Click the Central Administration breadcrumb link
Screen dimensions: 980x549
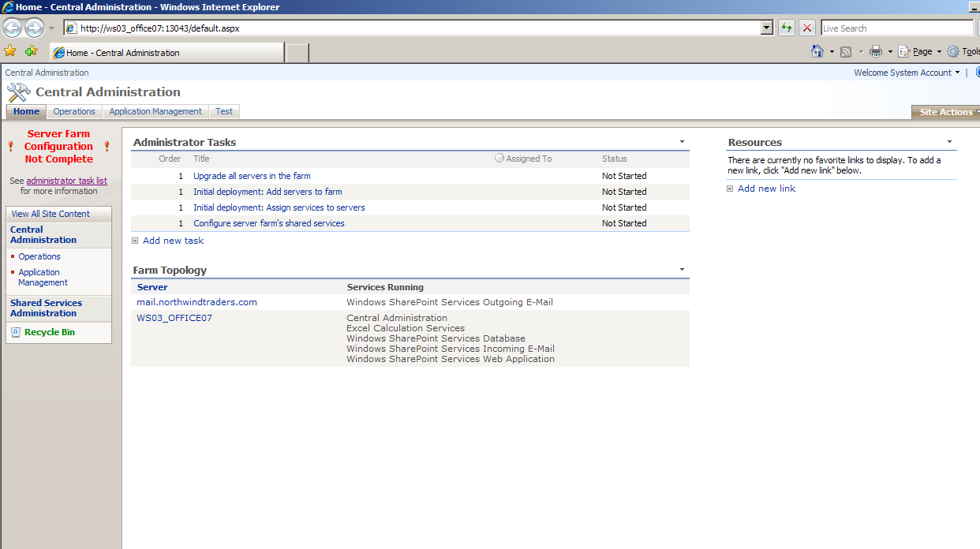point(47,73)
